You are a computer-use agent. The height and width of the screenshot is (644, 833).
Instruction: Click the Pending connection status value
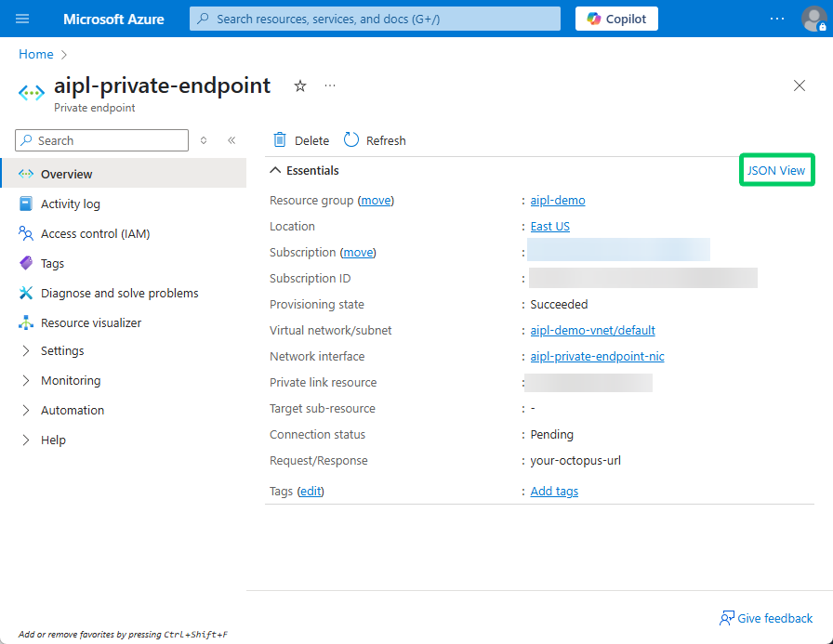coord(551,435)
